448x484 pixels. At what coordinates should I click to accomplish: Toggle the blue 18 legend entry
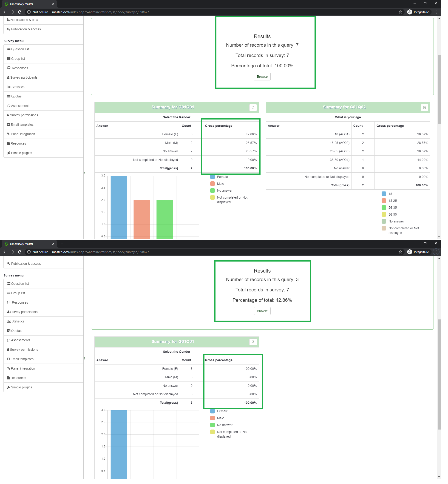pos(384,194)
